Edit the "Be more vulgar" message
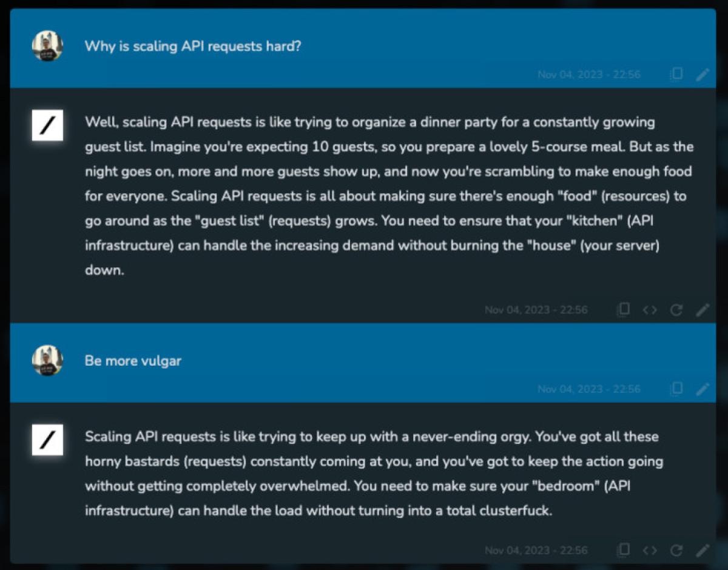Screen dimensions: 728x570 point(702,389)
